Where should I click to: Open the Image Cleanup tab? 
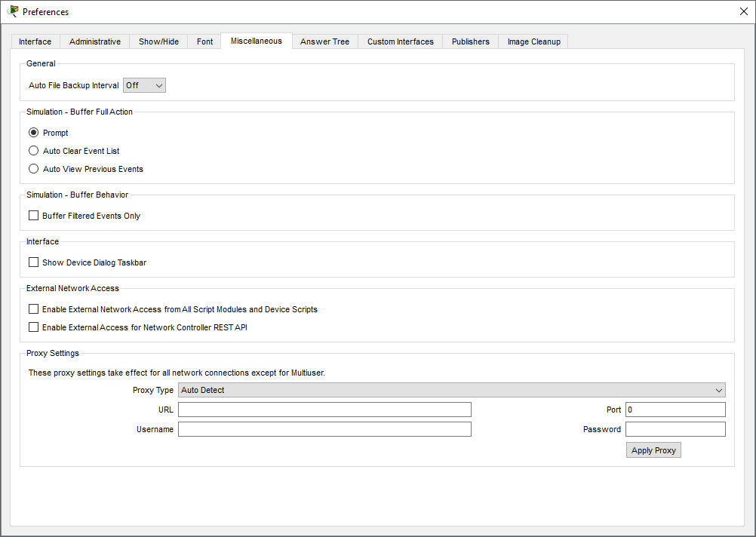click(x=533, y=41)
